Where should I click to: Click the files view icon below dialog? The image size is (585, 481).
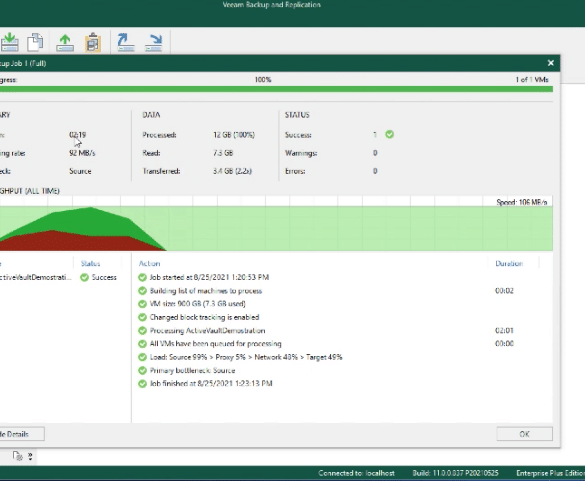(x=17, y=456)
